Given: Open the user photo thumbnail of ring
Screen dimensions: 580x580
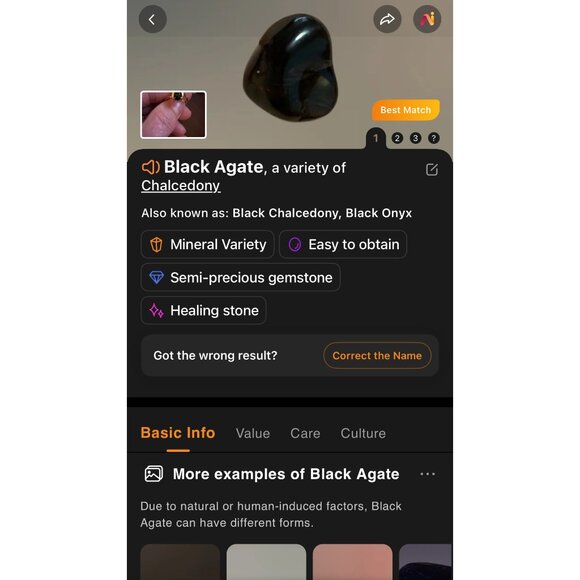Looking at the screenshot, I should click(173, 115).
